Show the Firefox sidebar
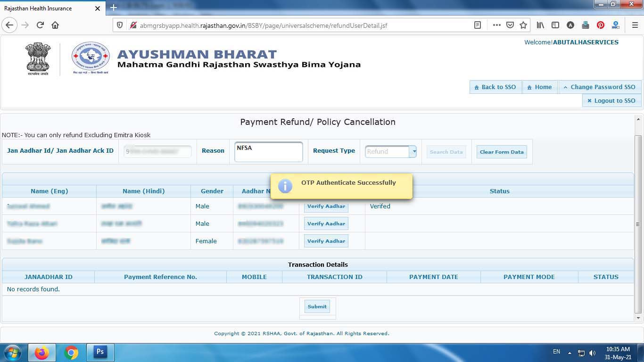This screenshot has width=644, height=362. tap(555, 25)
